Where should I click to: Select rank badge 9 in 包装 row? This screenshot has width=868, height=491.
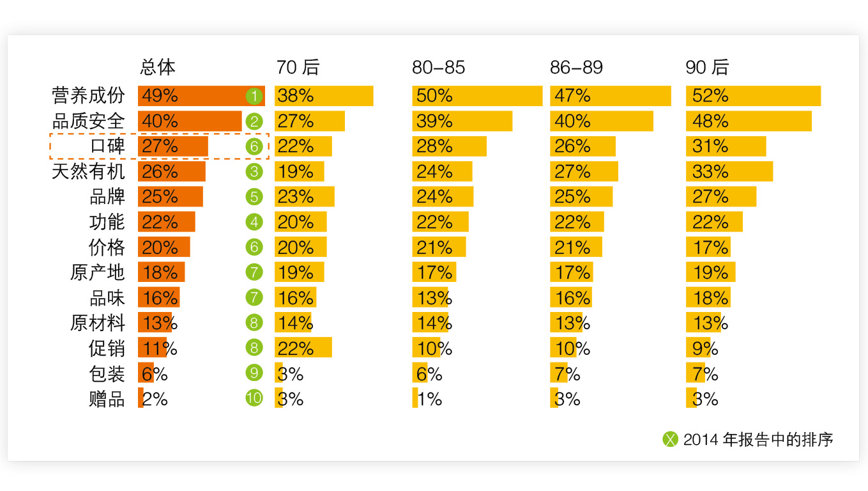254,374
